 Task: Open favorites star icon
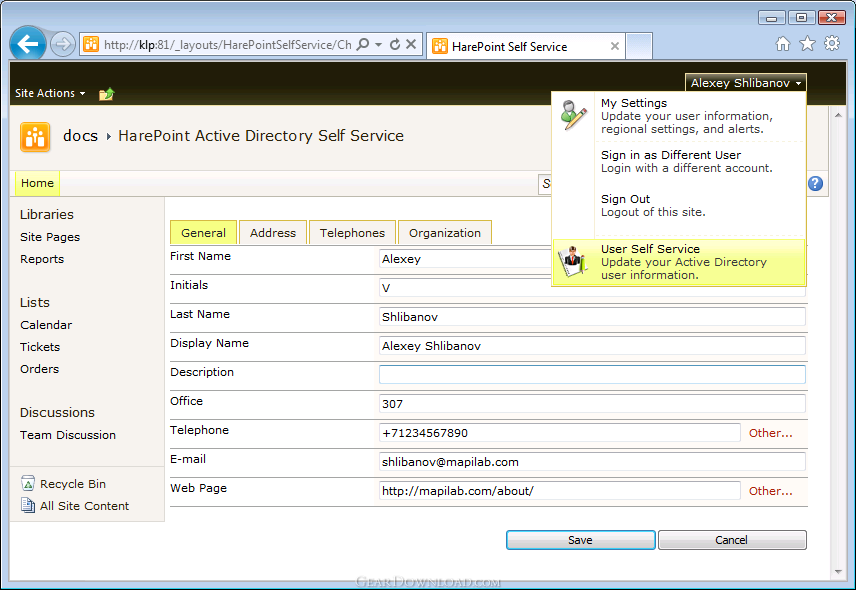coord(807,43)
